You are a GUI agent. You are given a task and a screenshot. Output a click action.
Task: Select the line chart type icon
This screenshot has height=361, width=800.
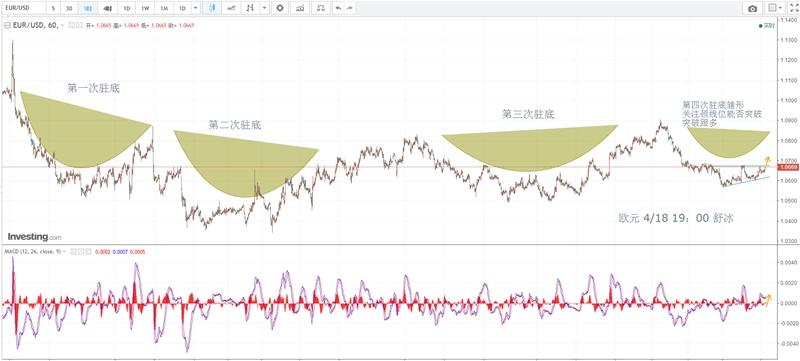tap(231, 9)
